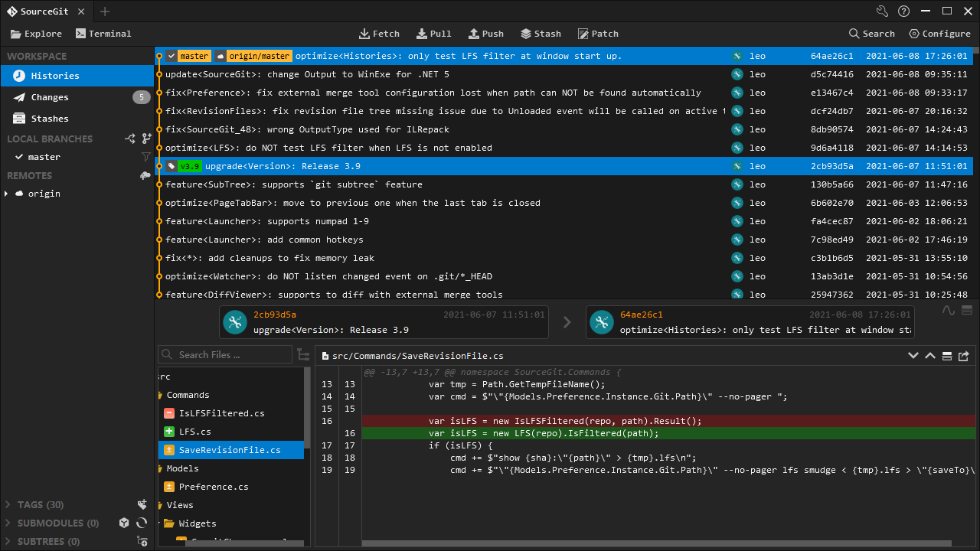The height and width of the screenshot is (551, 980).
Task: Expand the SUBTREES section
Action: (x=9, y=542)
